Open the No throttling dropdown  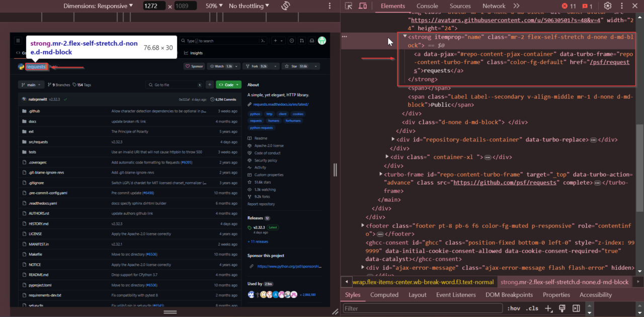coord(250,6)
